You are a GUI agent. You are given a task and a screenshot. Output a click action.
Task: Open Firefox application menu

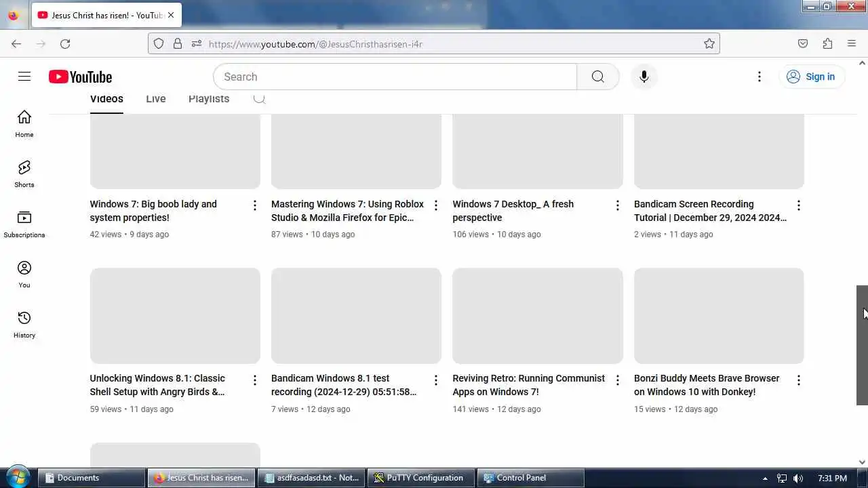click(852, 43)
